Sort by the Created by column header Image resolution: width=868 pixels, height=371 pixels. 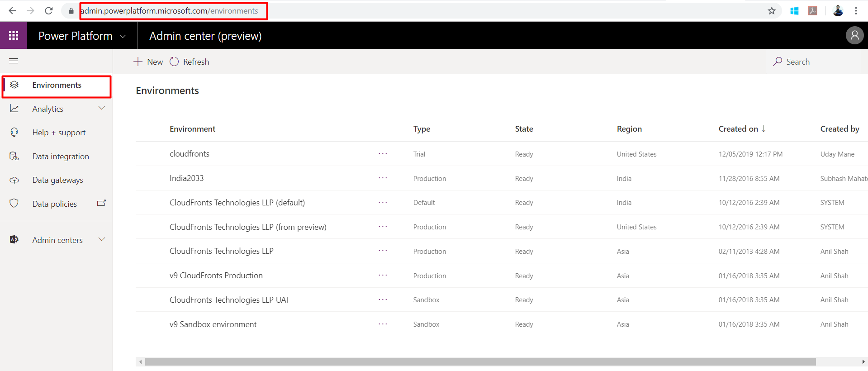[x=840, y=129]
